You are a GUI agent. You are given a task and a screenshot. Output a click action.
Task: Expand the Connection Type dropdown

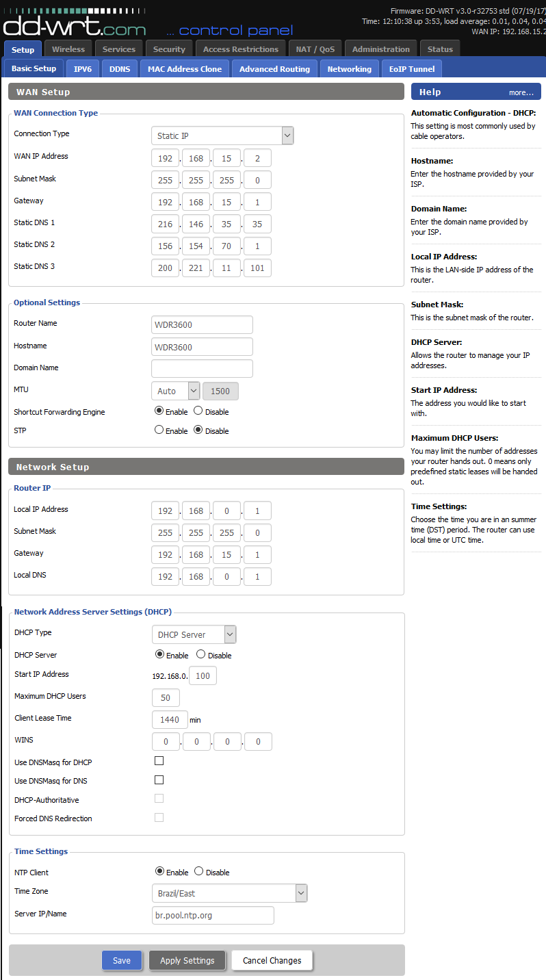(222, 136)
